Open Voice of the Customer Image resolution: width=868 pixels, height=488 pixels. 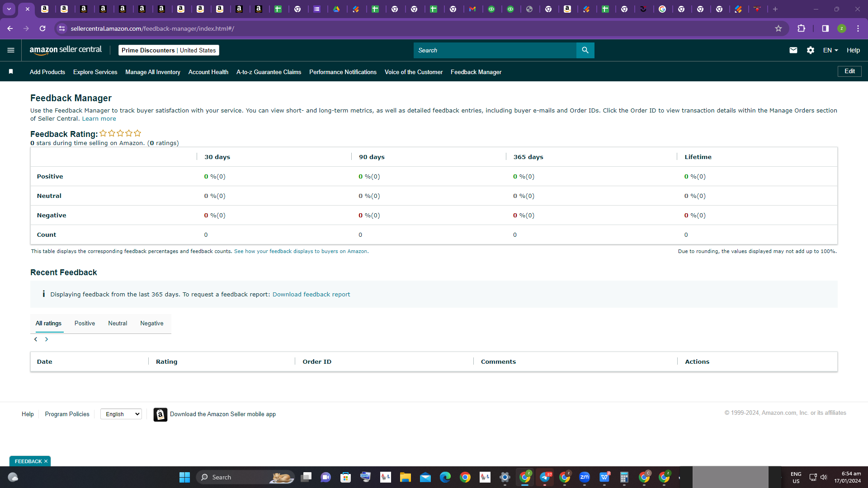[x=414, y=72]
